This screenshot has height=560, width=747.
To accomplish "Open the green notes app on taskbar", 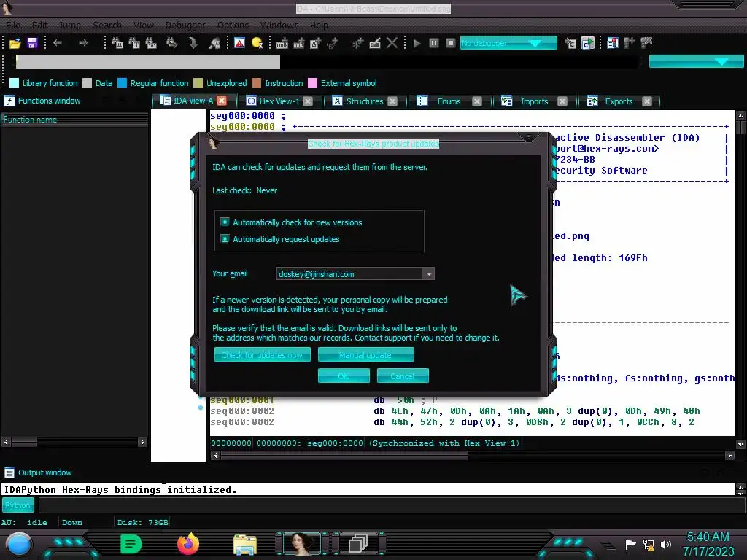I will coord(131,544).
